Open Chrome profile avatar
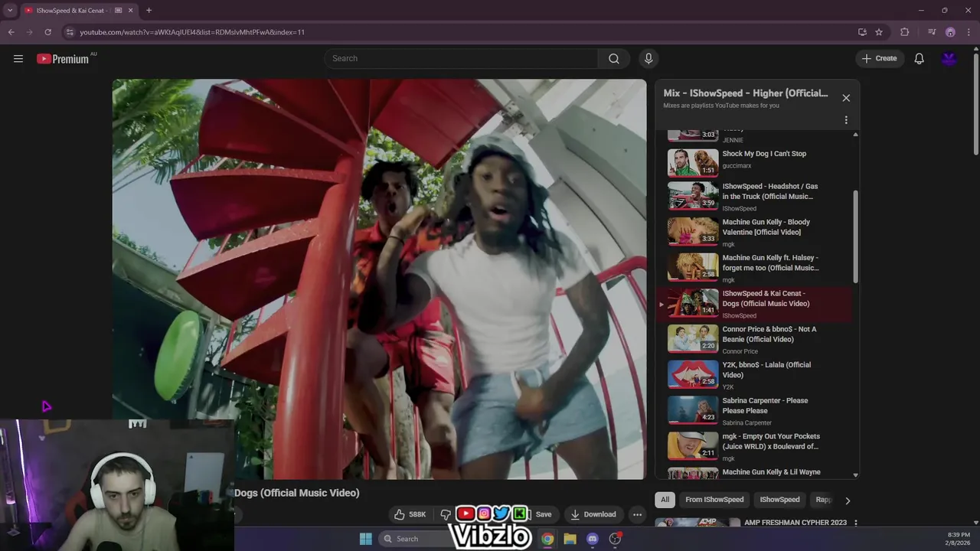 (950, 32)
